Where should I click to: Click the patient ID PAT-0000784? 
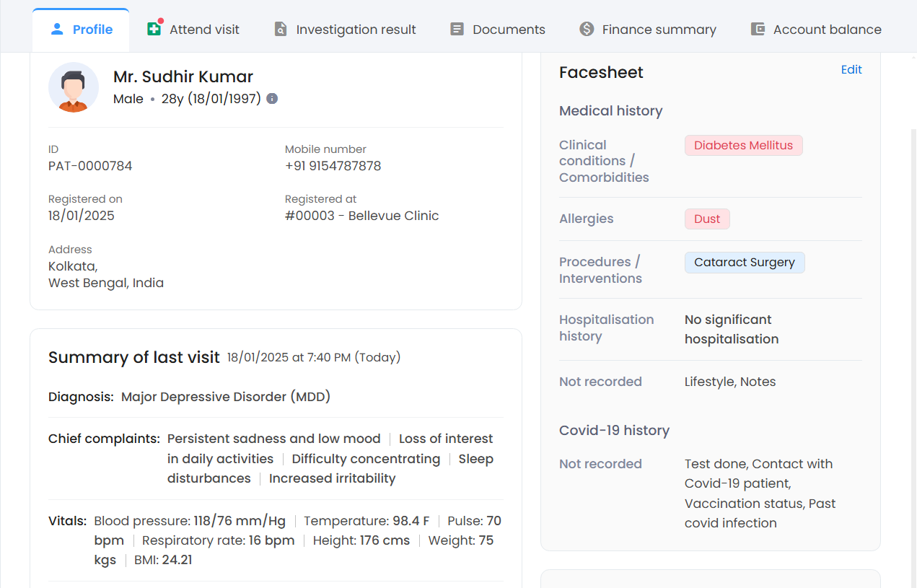coord(90,166)
